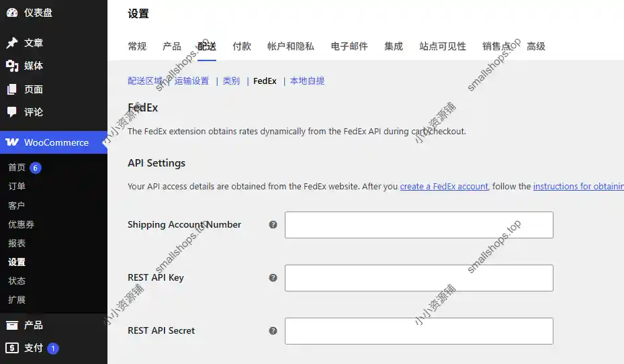Open the 优惠券 coupons submenu

(x=21, y=224)
